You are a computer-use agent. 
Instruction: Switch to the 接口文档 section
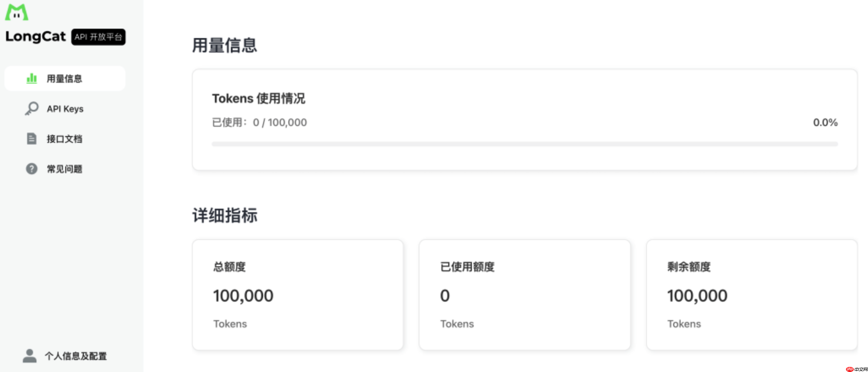coord(65,138)
